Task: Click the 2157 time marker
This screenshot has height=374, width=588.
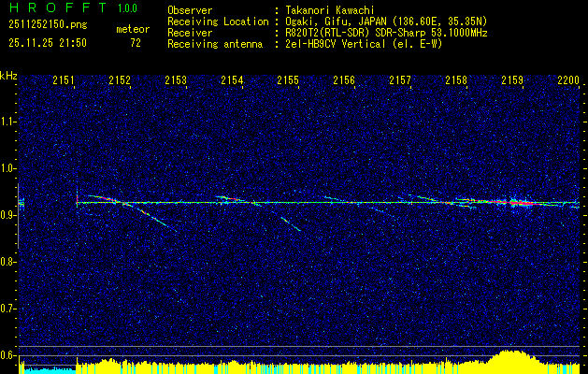Action: (400, 81)
